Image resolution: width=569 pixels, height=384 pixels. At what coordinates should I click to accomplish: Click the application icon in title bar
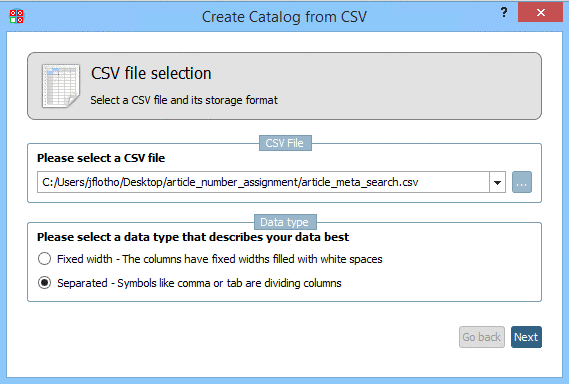[x=16, y=16]
